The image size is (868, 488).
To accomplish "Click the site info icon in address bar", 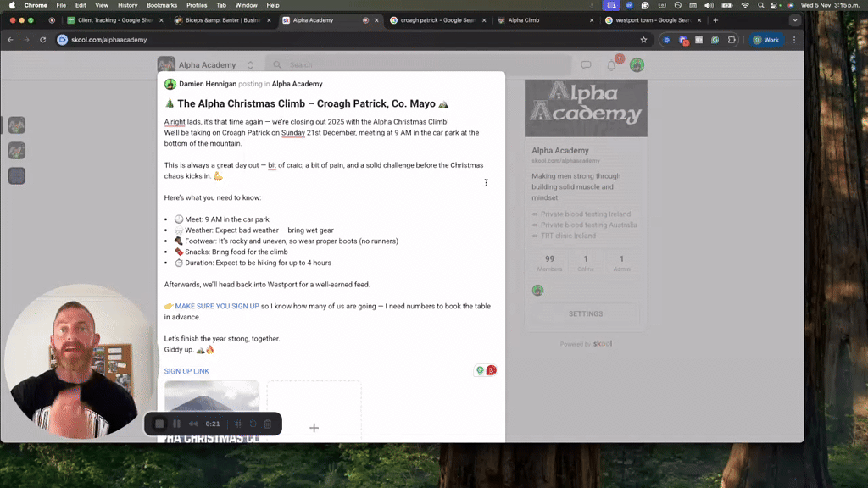I will [63, 40].
